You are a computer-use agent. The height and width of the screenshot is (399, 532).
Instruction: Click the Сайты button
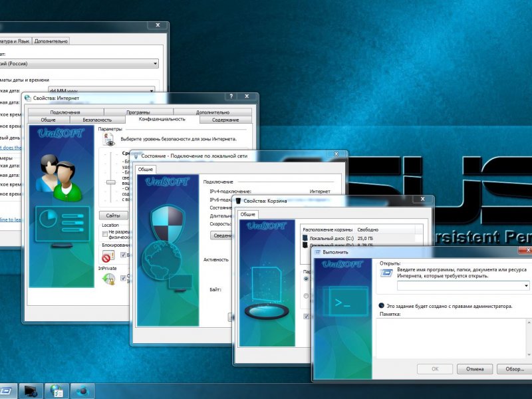113,215
